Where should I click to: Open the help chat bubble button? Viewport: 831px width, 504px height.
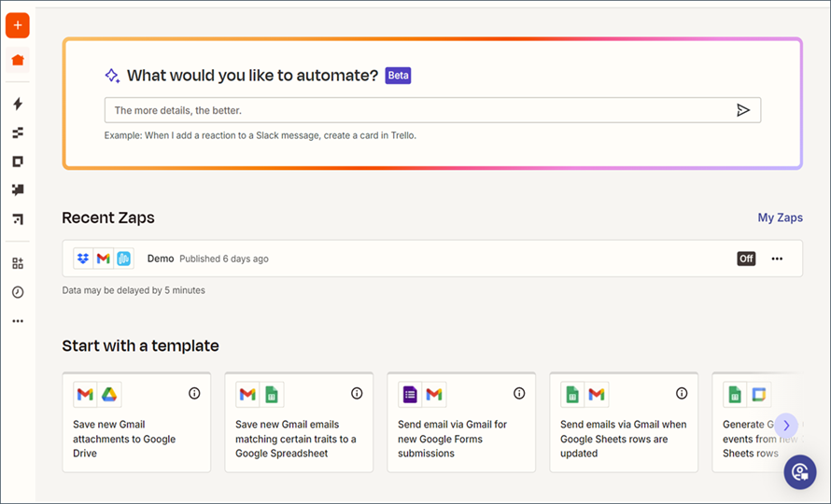tap(799, 472)
